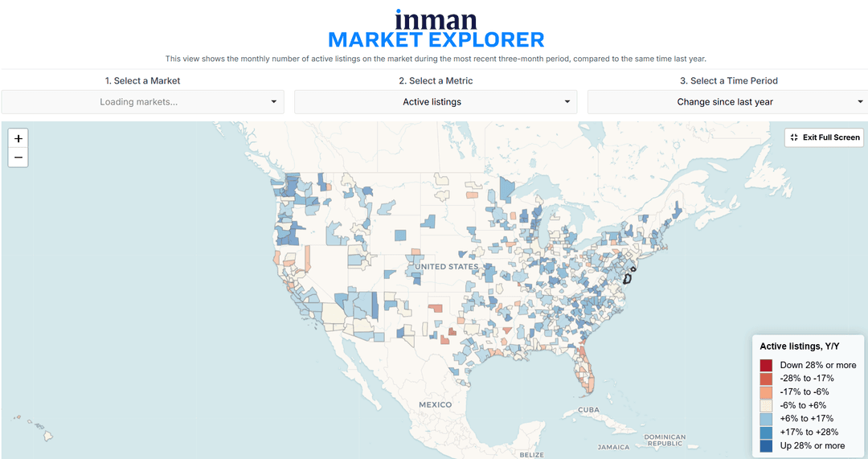Screen dimensions: 868x459
Task: Click the -28% to -17% legend swatch
Action: pyautogui.click(x=766, y=379)
